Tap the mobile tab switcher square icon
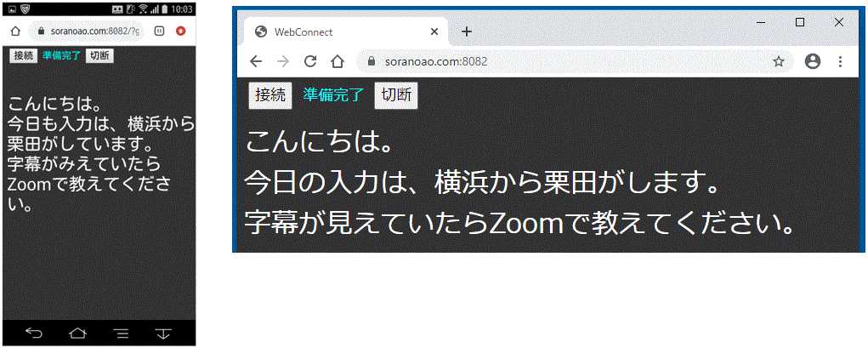Screen dimensions: 868x348 [160, 31]
